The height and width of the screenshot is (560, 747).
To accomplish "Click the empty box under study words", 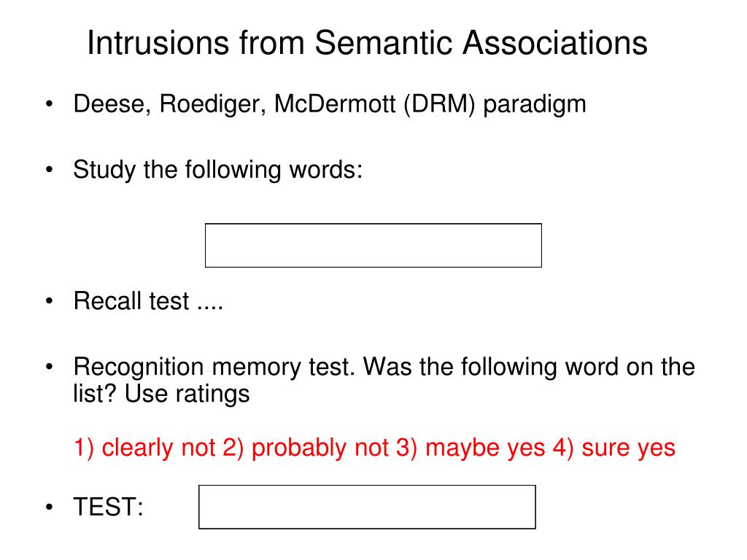I will tap(373, 245).
